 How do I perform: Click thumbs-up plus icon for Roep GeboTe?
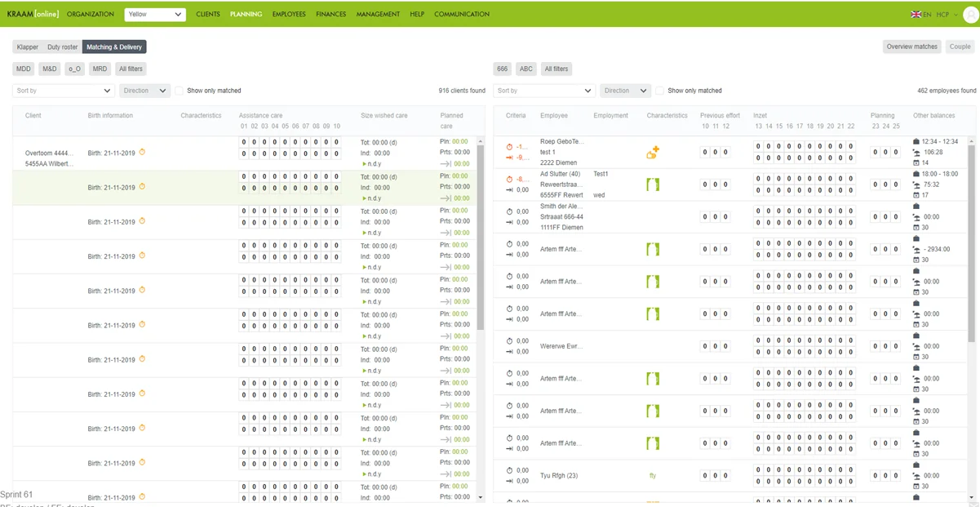pos(652,152)
